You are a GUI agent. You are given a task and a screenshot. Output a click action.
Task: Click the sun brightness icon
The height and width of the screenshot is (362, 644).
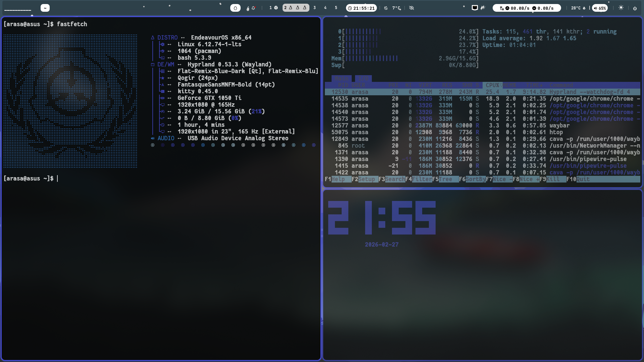[x=621, y=8]
